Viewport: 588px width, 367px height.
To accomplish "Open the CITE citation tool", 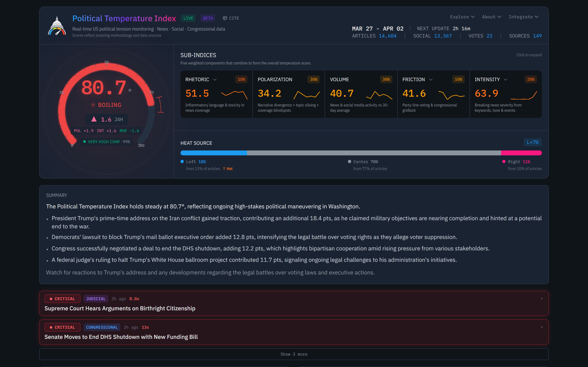I will [231, 18].
